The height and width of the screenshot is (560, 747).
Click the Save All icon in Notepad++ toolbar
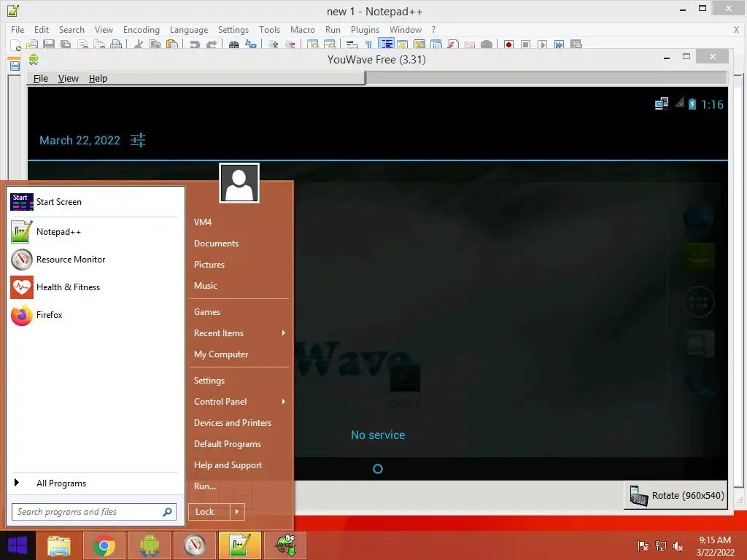pos(65,44)
